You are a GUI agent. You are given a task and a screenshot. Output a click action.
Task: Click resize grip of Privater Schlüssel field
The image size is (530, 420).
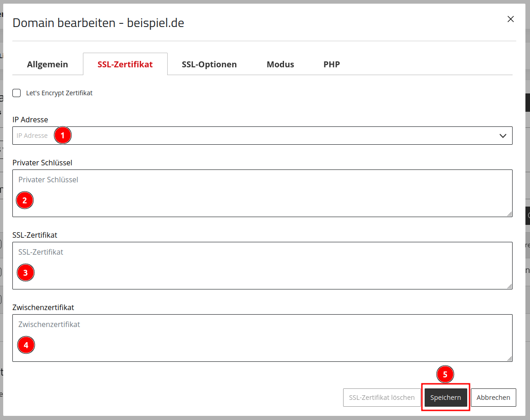[509, 214]
